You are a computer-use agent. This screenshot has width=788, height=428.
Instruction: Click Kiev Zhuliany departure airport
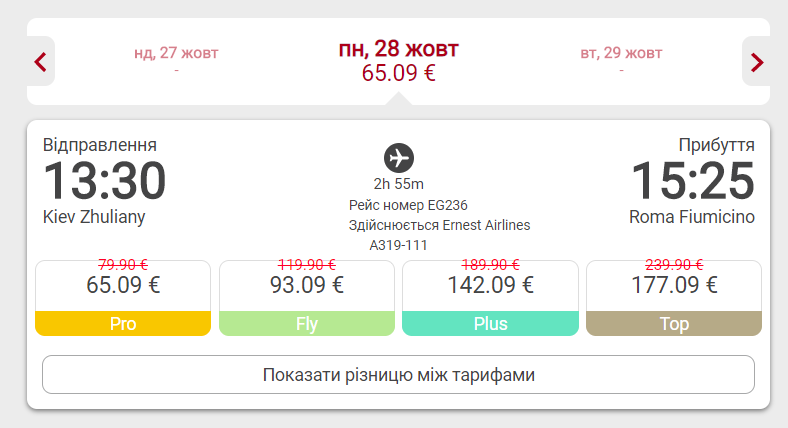(94, 217)
